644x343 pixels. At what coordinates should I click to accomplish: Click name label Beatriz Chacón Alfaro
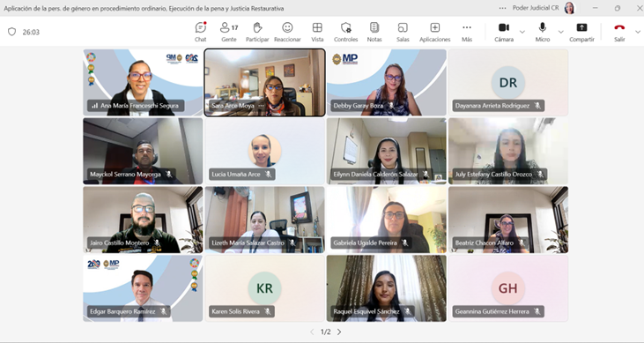click(485, 243)
